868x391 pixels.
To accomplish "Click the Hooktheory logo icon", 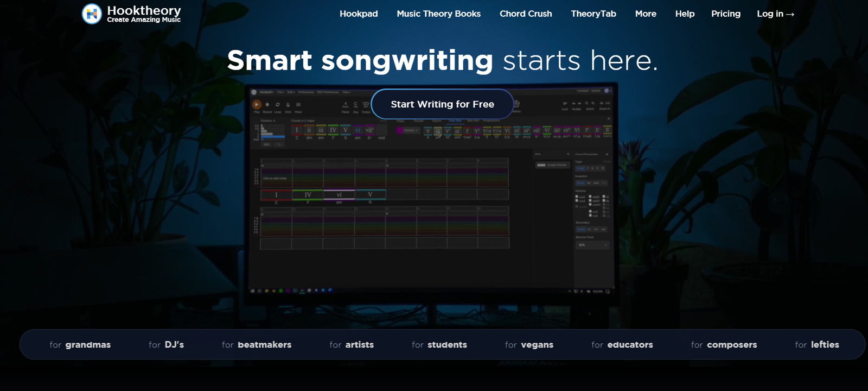I will tap(92, 14).
